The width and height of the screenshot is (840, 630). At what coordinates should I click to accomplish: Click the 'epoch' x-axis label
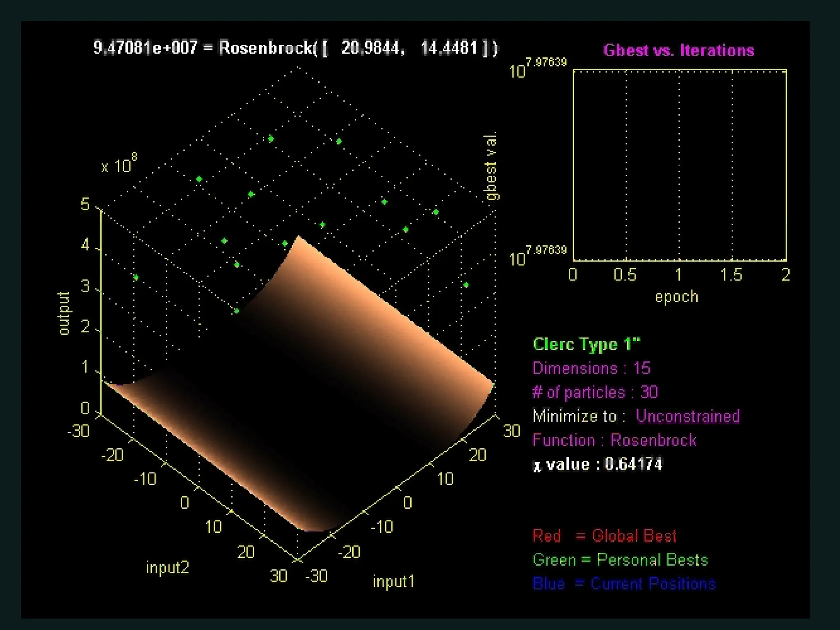pyautogui.click(x=676, y=297)
